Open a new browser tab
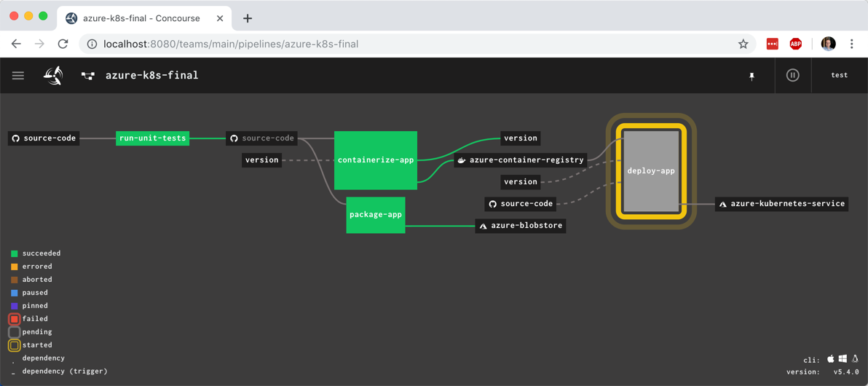Viewport: 868px width, 386px height. [x=248, y=18]
